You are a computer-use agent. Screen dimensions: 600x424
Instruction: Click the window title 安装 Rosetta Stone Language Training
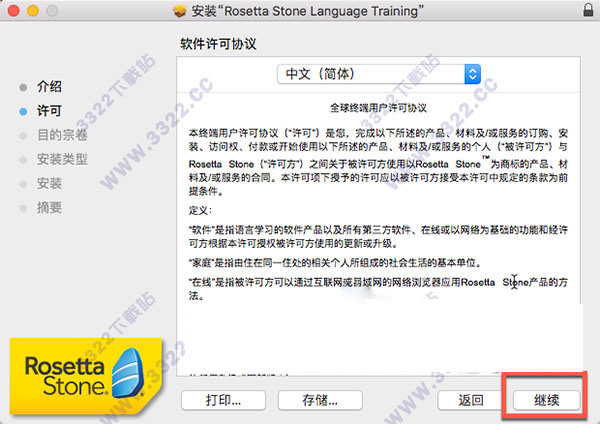coord(307,11)
